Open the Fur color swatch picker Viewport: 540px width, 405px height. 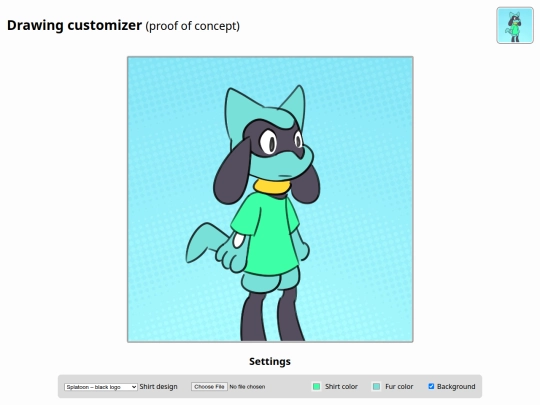pyautogui.click(x=376, y=386)
